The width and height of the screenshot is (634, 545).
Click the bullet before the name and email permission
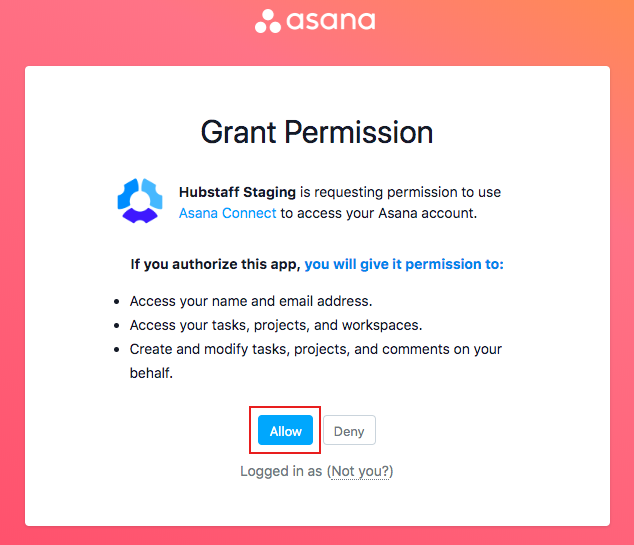[116, 302]
